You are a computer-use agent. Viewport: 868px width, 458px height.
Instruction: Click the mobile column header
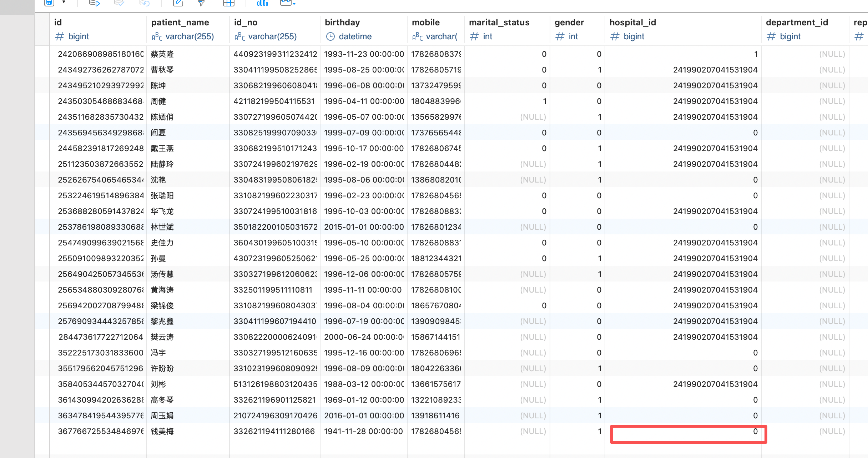click(426, 23)
